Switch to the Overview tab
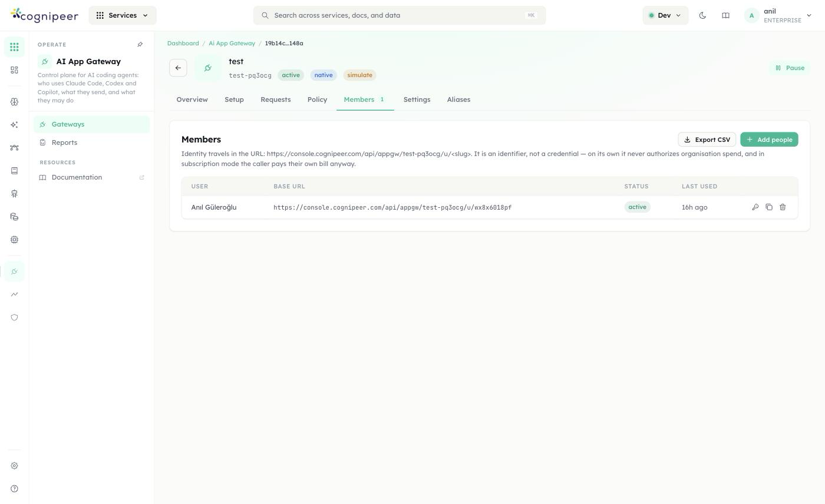Image resolution: width=825 pixels, height=504 pixels. click(192, 100)
